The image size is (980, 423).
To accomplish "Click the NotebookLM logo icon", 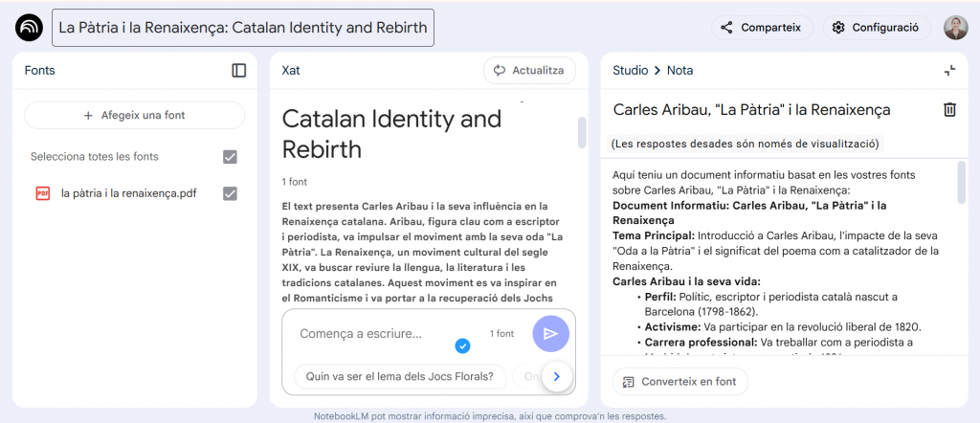I will (x=29, y=28).
